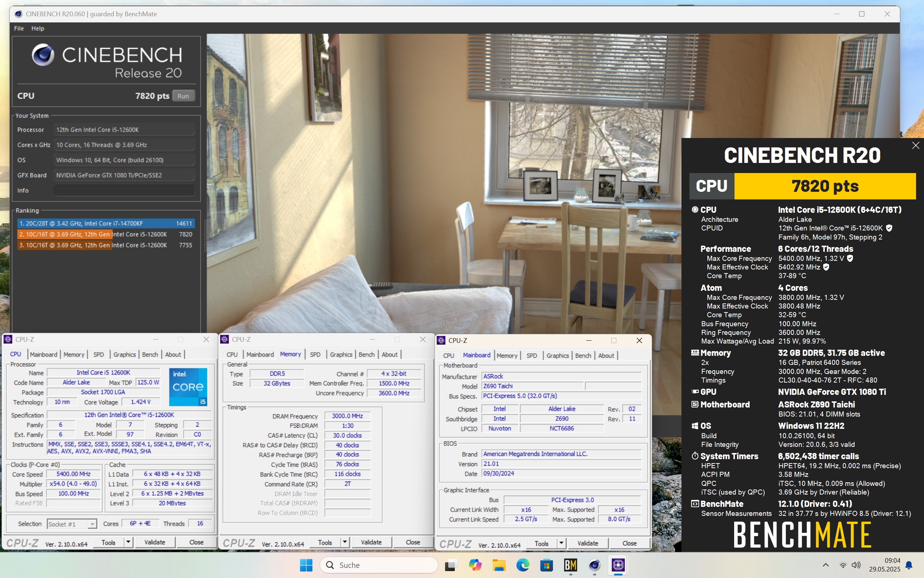The width and height of the screenshot is (924, 578).
Task: Click Tools button in first CPU-Z window
Action: tap(108, 543)
